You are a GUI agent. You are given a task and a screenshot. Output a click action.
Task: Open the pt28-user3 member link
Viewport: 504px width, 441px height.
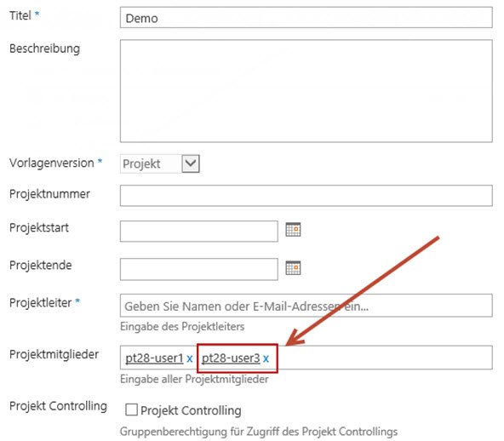(x=231, y=358)
